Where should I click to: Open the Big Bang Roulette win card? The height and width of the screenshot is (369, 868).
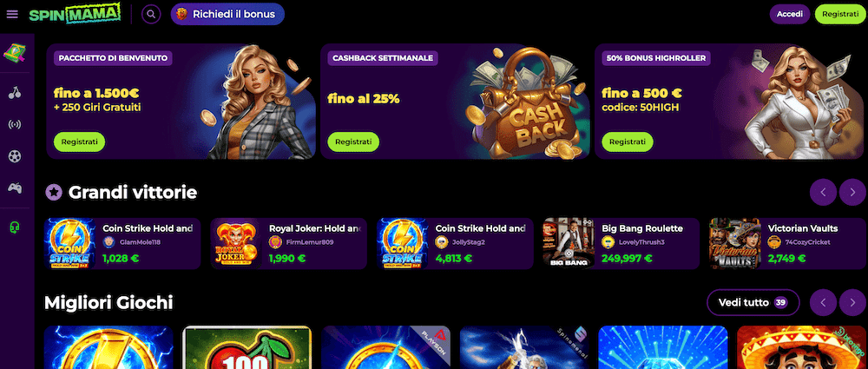pyautogui.click(x=621, y=243)
